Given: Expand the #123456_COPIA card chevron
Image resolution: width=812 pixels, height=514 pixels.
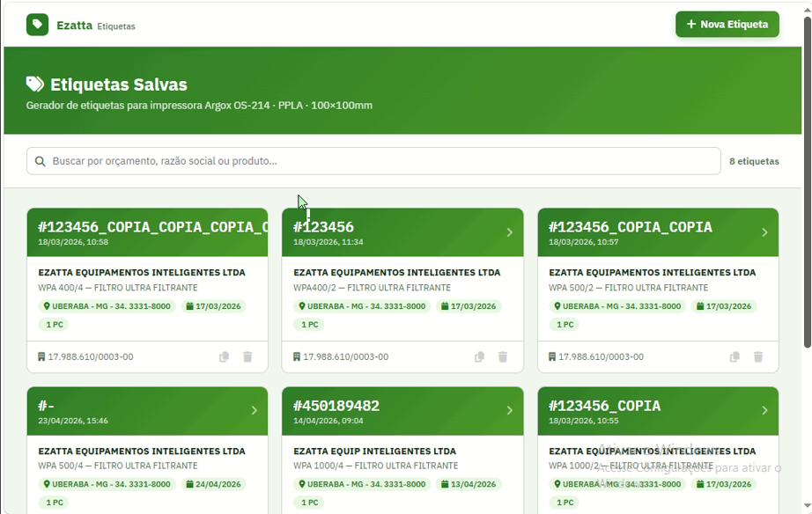Looking at the screenshot, I should (x=764, y=410).
